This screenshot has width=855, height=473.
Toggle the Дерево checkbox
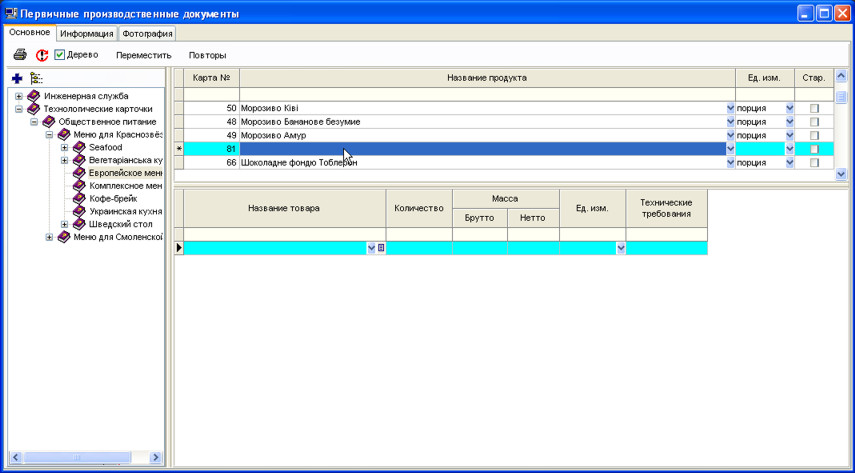coord(60,55)
